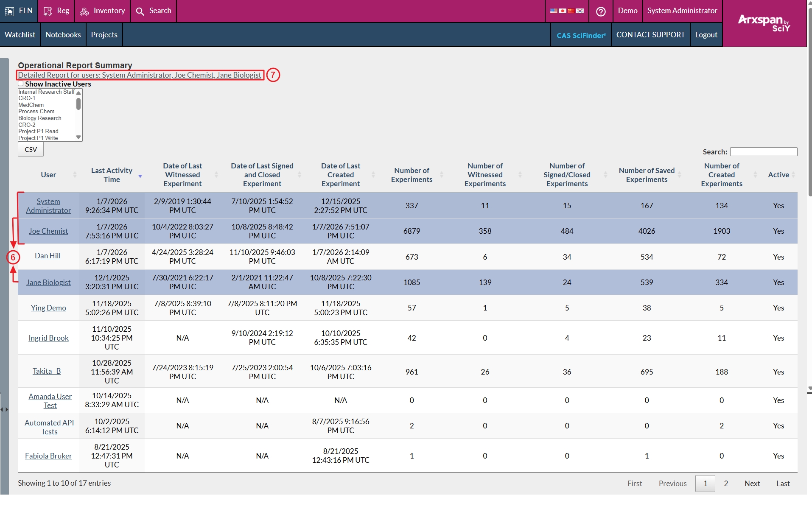Select the South Korean flag language
The image size is (812, 509).
coord(580,11)
